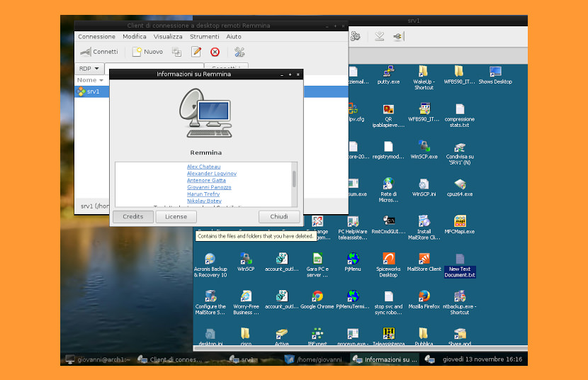This screenshot has width=588, height=380.
Task: Select the Google Chrome desktop icon
Action: pos(317,300)
